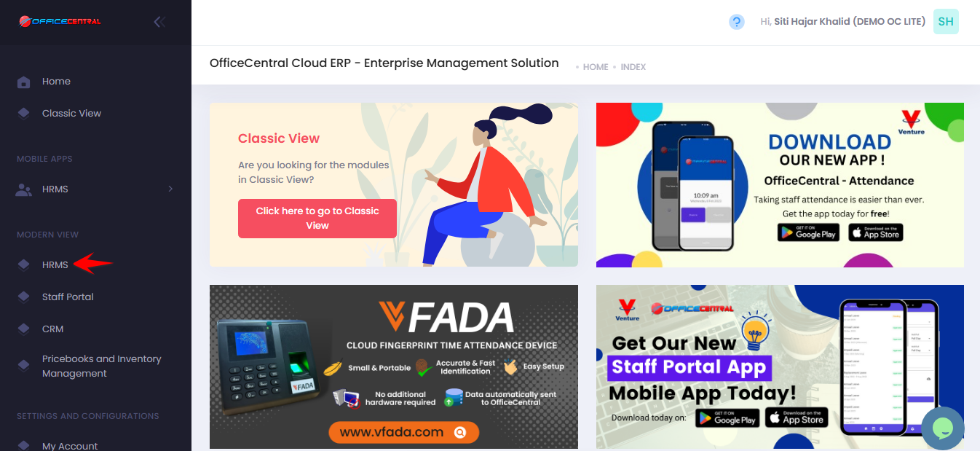The width and height of the screenshot is (980, 451).
Task: Click the Home icon in sidebar
Action: pos(23,82)
